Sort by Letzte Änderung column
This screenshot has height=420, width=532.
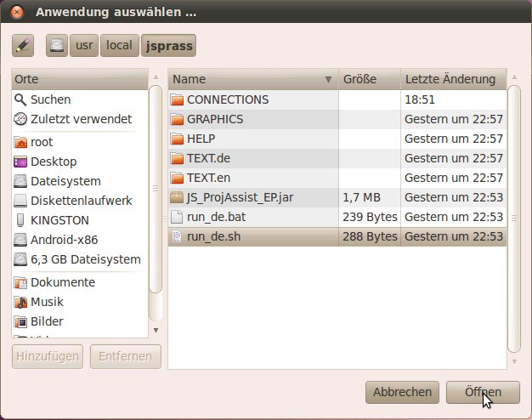tap(450, 79)
